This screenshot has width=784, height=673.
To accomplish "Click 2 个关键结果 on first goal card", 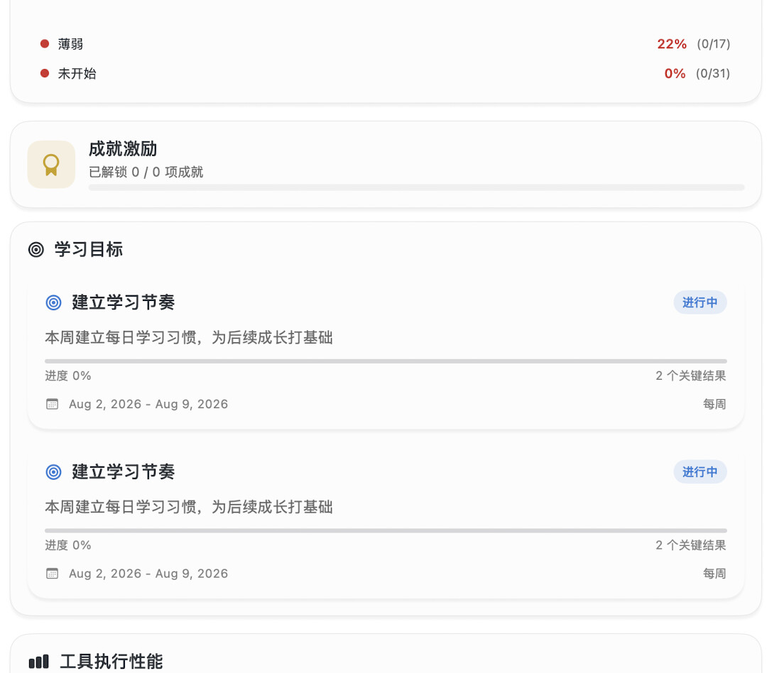I will coord(690,376).
